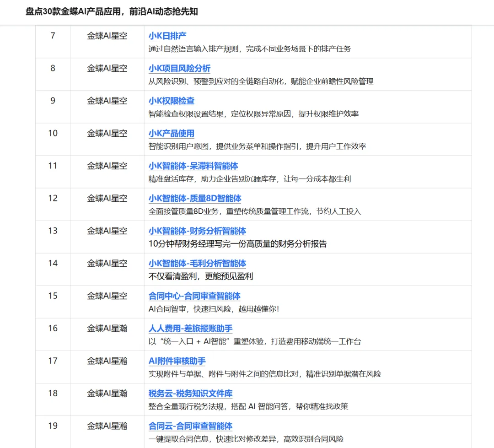Viewport: 494px width, 448px height.
Task: Open the 小K智能体-呆滞料智能体 link
Action: tap(193, 166)
